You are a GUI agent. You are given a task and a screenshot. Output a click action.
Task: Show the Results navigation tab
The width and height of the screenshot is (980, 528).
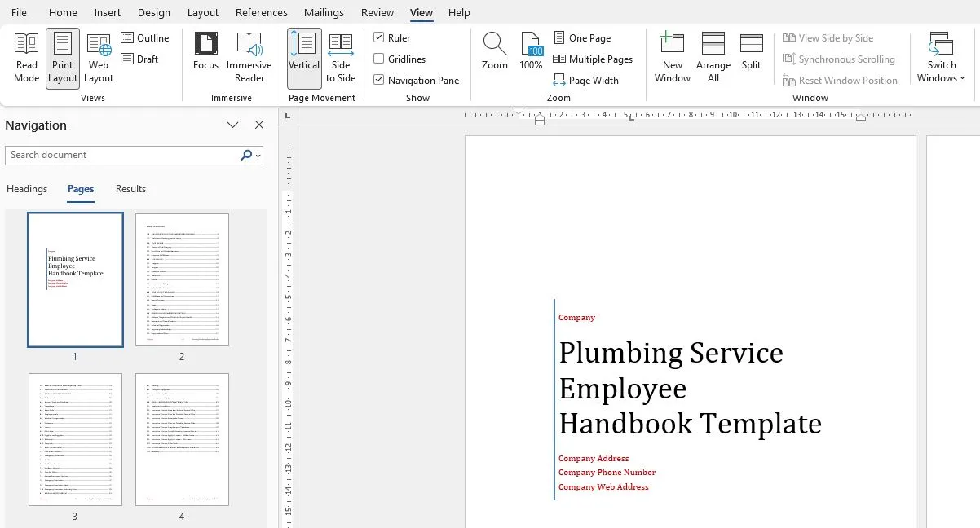(x=130, y=189)
